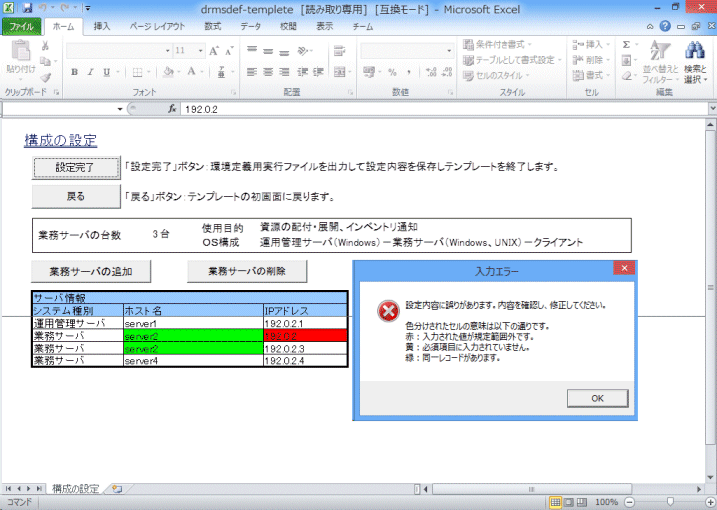Click the Sort and Filter icon
Image resolution: width=717 pixels, height=510 pixels.
click(660, 51)
